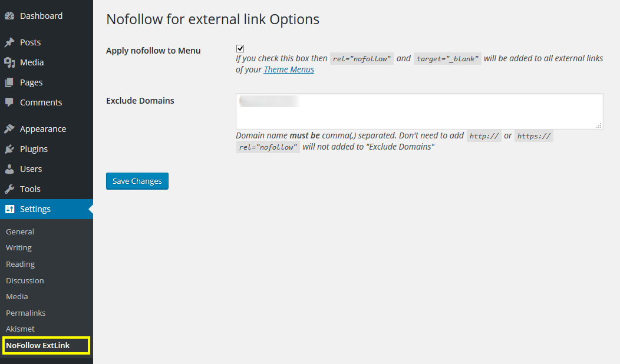
Task: Grab the textarea resize handle corner
Action: [599, 125]
